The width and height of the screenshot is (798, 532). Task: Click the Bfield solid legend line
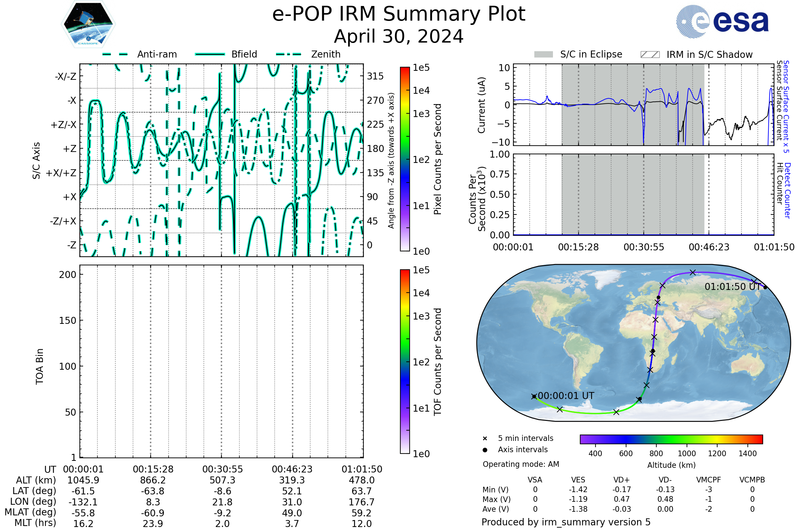210,54
